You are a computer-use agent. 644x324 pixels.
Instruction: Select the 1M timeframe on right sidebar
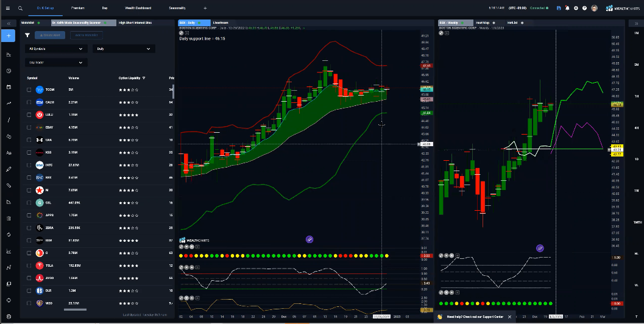tap(637, 33)
